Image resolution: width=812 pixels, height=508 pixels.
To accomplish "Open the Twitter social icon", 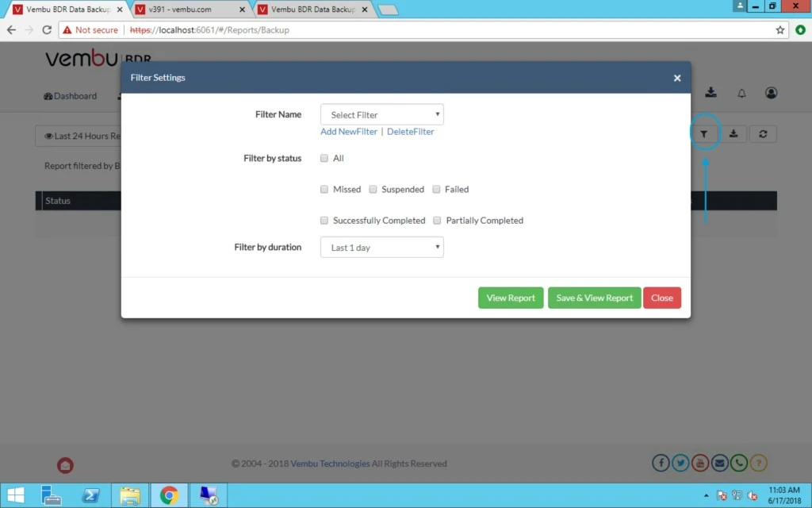I will point(680,463).
